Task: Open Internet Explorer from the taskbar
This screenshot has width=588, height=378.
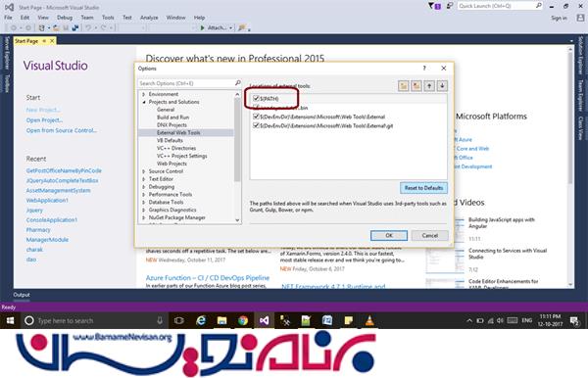Action: (201, 320)
